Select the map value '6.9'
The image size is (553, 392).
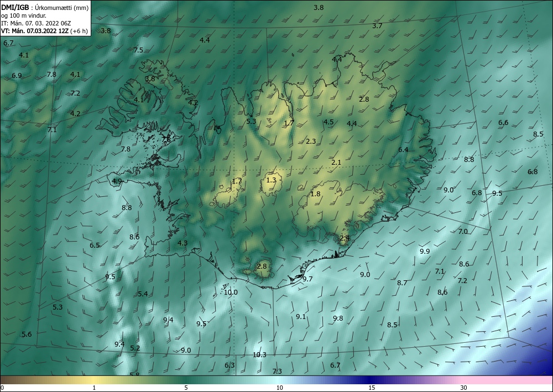17,75
